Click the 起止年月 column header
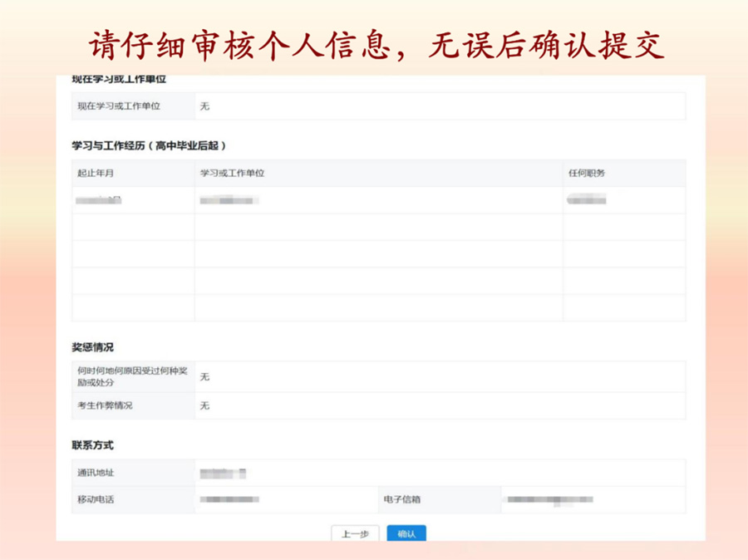This screenshot has width=748, height=560. (95, 173)
